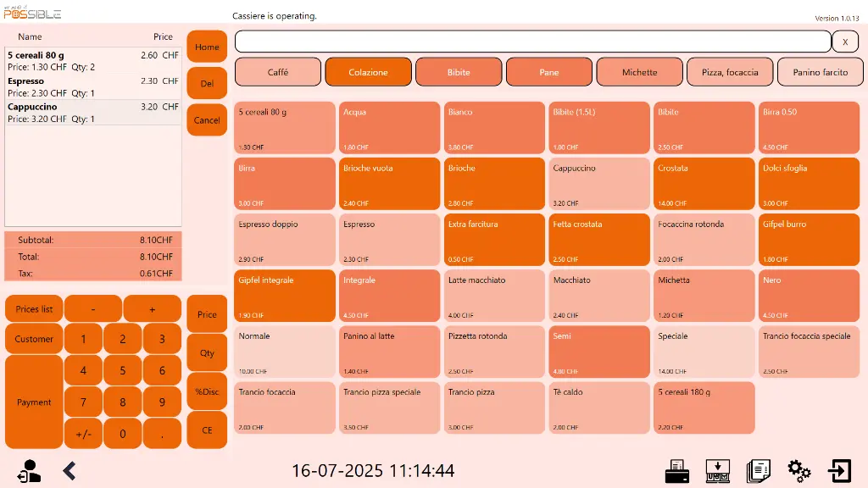This screenshot has height=488, width=868.
Task: Clear the search field with the X button
Action: [845, 42]
